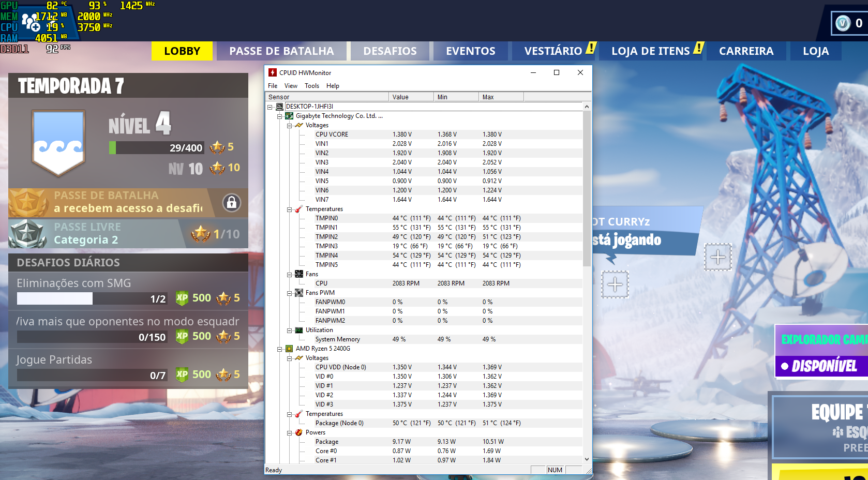Switch to the CARREIRA tab
This screenshot has height=480, width=868.
[746, 51]
